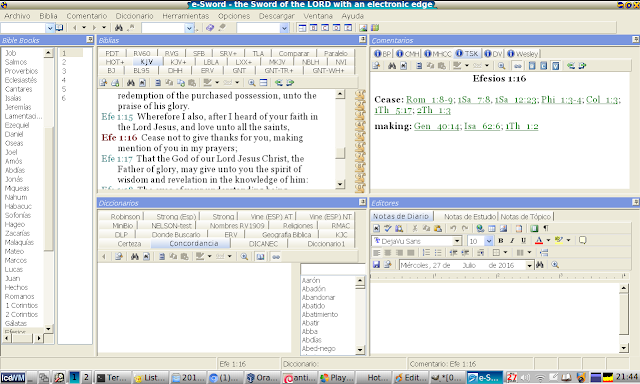Image resolution: width=640 pixels, height=384 pixels.
Task: Click the zoom magnifier in the Comentarios toolbar
Action: pos(502,66)
